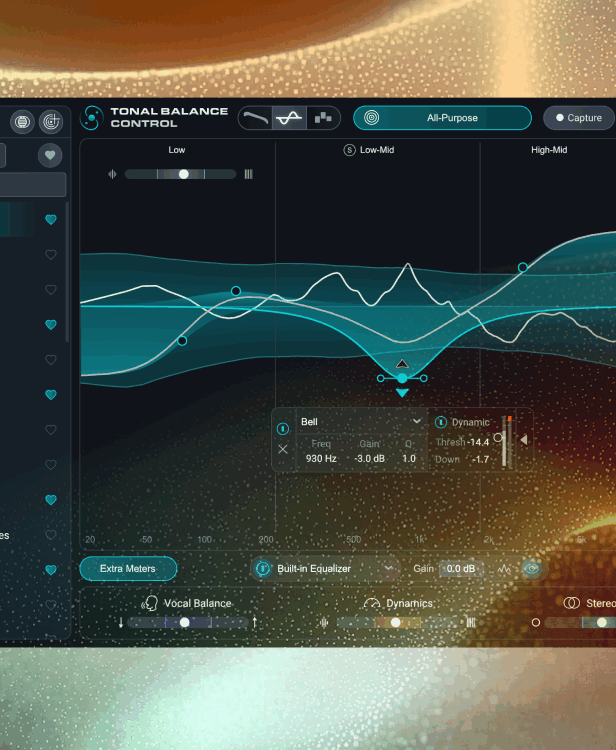The height and width of the screenshot is (750, 616).
Task: Select the broad curve view icon
Action: tap(255, 118)
